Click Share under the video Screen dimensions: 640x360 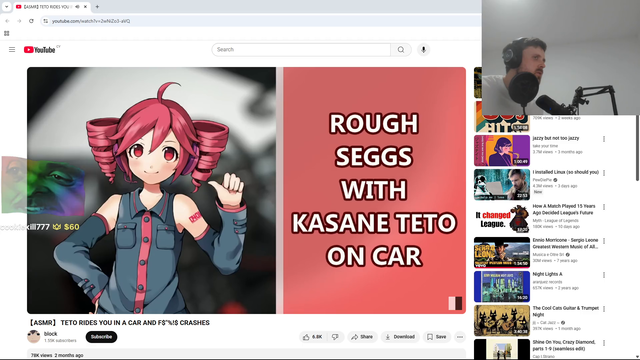point(362,337)
